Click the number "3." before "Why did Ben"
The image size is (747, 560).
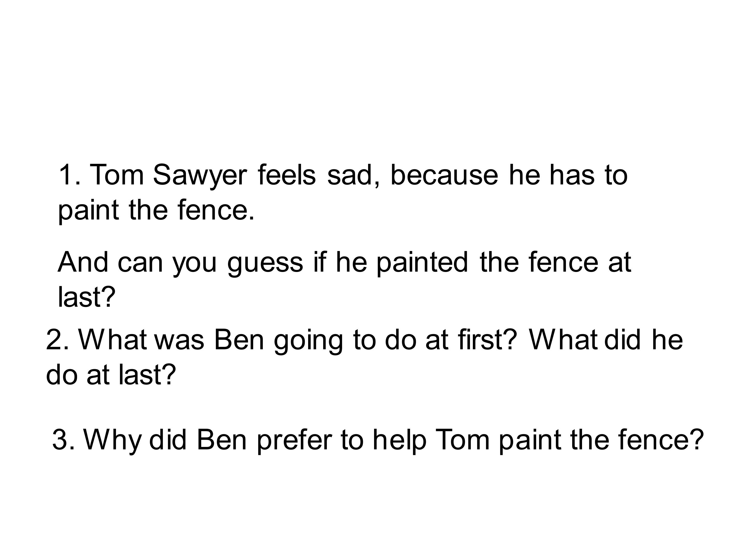pyautogui.click(x=63, y=440)
